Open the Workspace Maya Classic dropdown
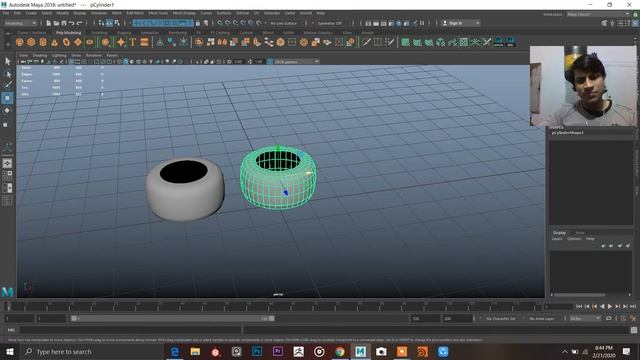 click(598, 14)
